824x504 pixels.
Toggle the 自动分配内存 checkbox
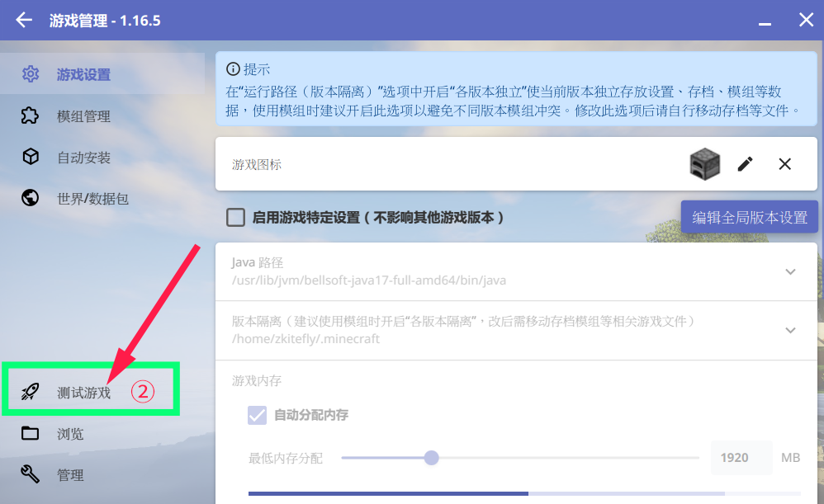point(257,415)
